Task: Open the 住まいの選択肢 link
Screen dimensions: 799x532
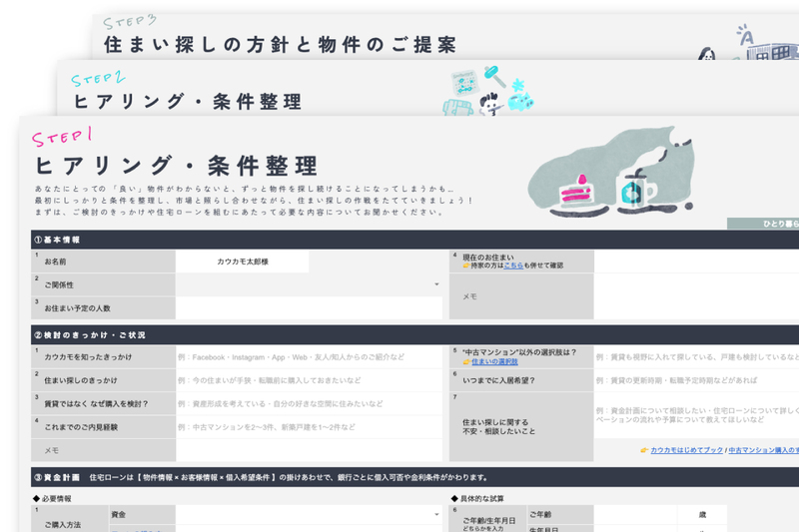Action: pos(494,361)
